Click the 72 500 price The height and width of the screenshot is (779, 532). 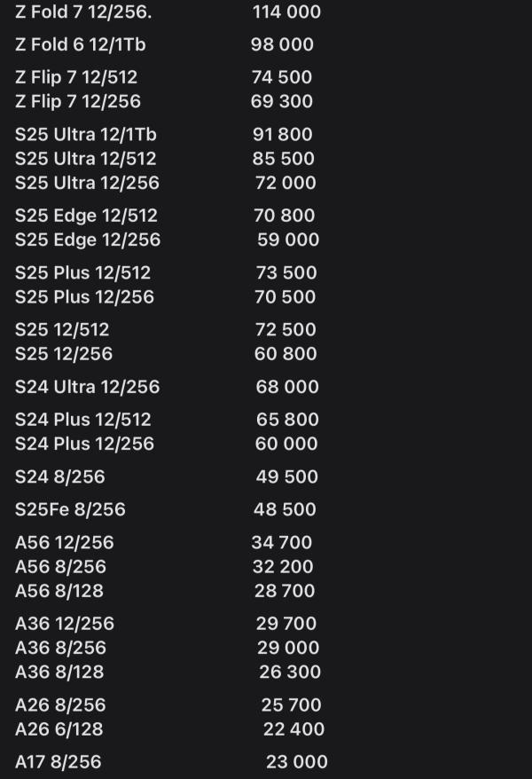click(286, 330)
